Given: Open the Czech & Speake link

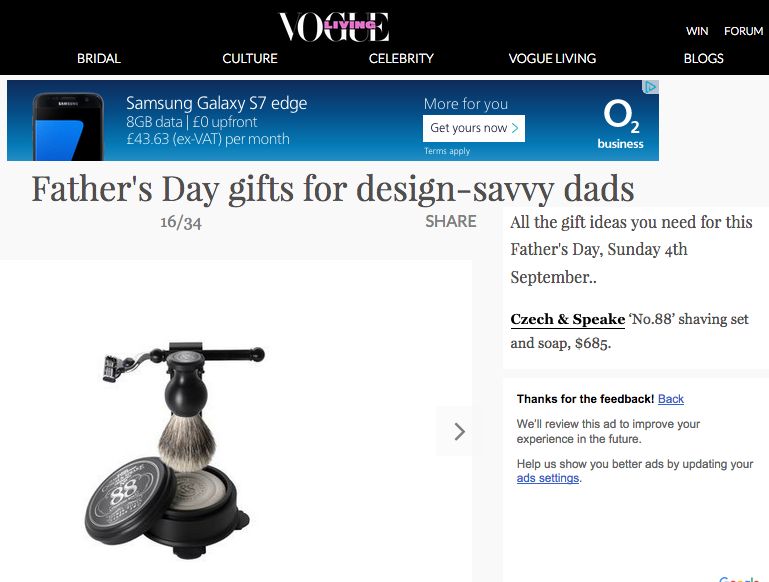Looking at the screenshot, I should pos(567,320).
